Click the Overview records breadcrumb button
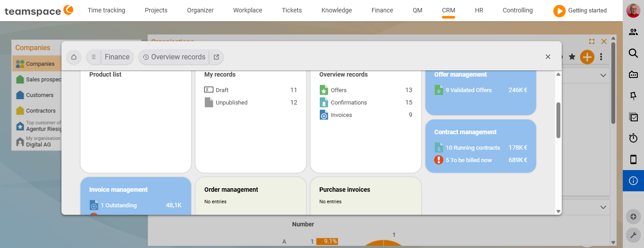This screenshot has width=644, height=248. coord(174,57)
